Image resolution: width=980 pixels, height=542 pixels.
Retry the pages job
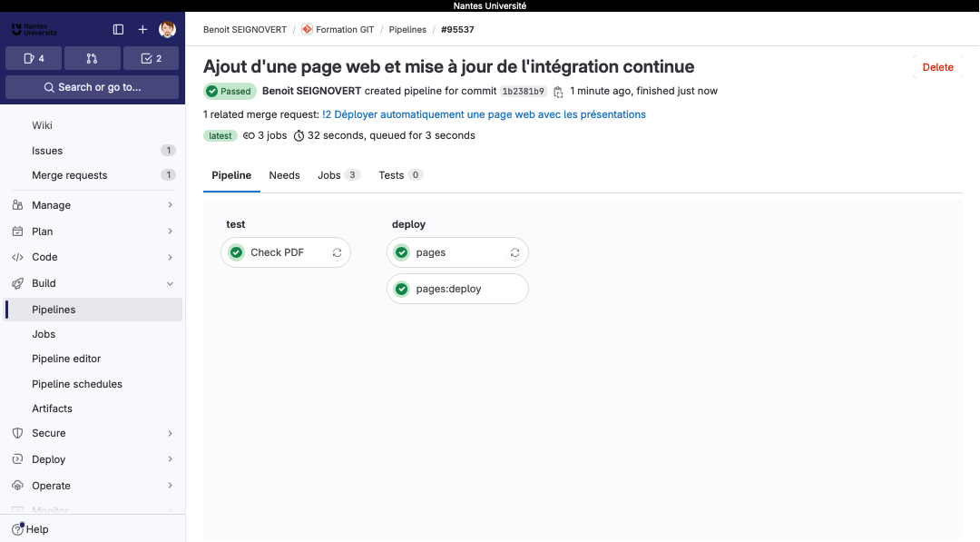pyautogui.click(x=515, y=252)
